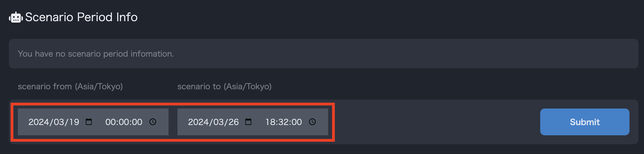Select the hours segment of scenario from time
This screenshot has height=154, width=644.
point(110,122)
